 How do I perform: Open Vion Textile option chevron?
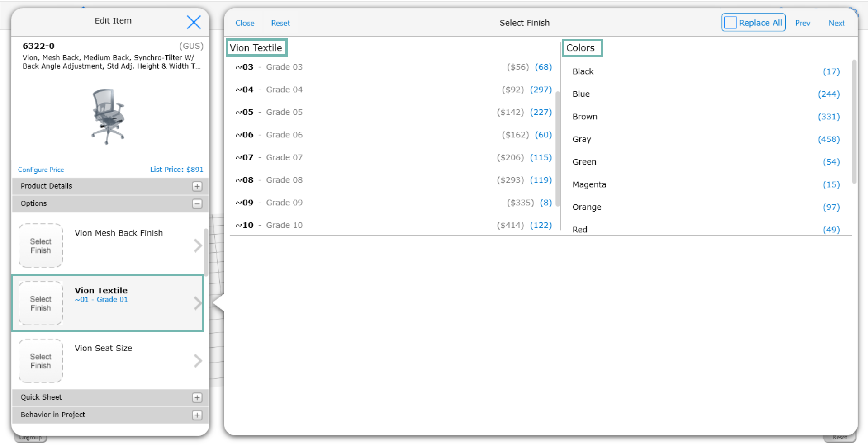point(198,303)
